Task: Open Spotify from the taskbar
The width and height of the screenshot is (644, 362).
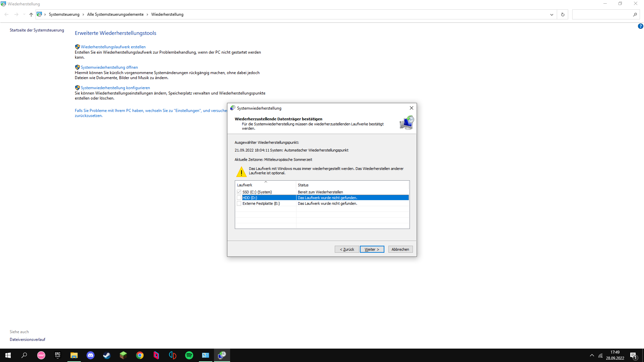Action: point(189,355)
